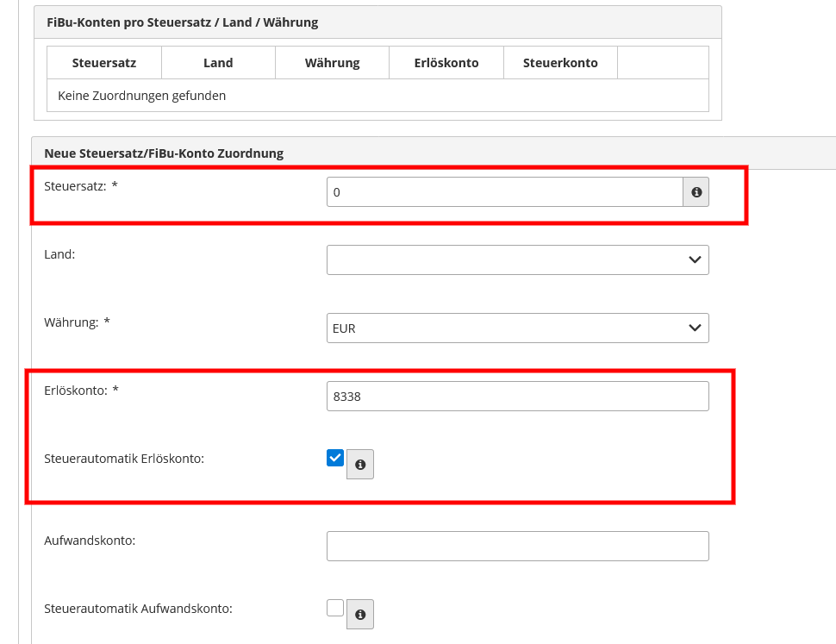This screenshot has height=644, width=836.
Task: Click Steuersatz column header in table
Action: 104,63
